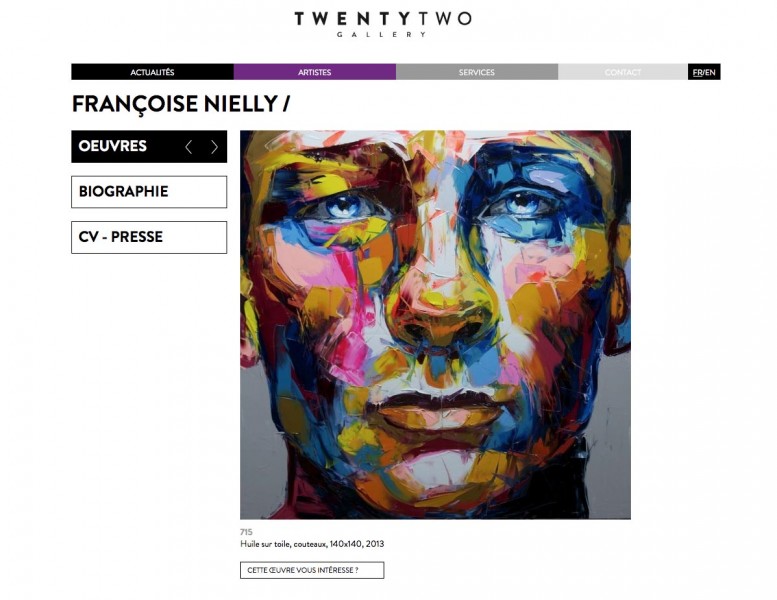Screen dimensions: 777x600
Task: Switch site language to EN
Action: [711, 72]
